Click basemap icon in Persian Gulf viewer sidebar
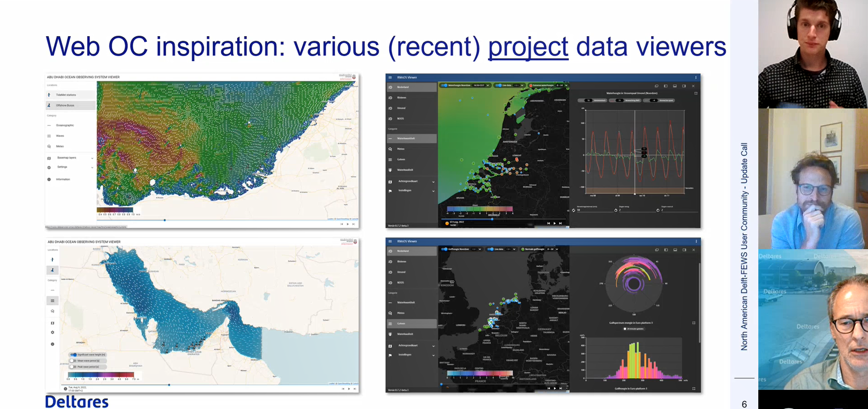Viewport: 868px width, 409px height. click(x=52, y=323)
